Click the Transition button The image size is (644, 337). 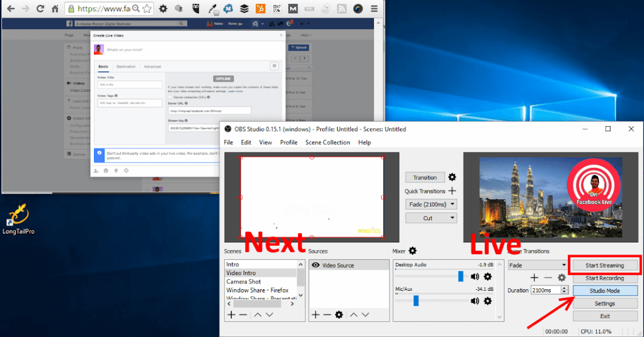(425, 177)
